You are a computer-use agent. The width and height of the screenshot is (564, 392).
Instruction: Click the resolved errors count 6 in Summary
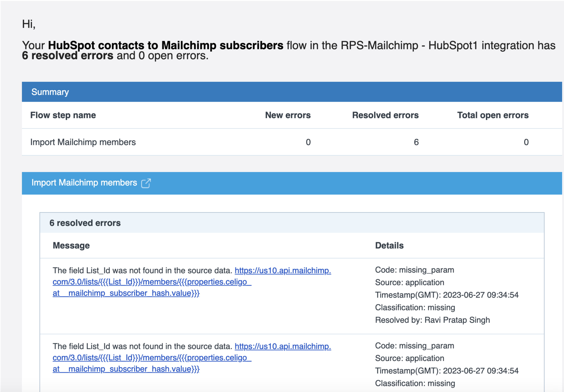[x=416, y=142]
